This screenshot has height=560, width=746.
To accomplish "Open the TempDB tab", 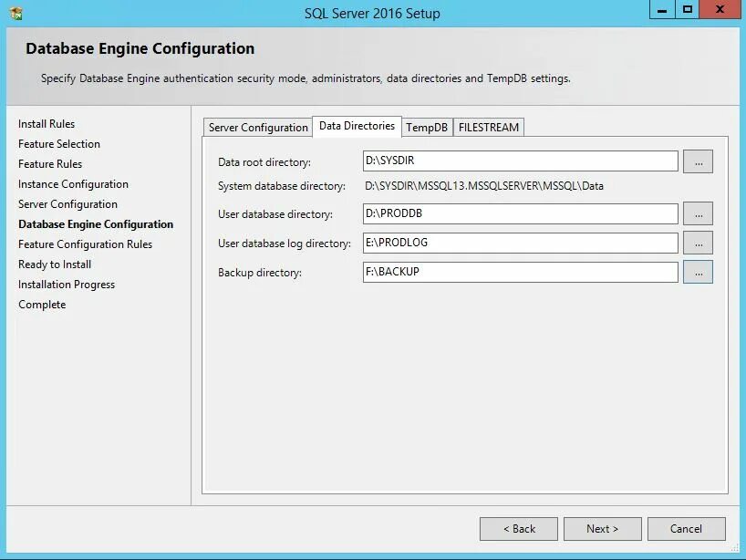I will point(427,128).
